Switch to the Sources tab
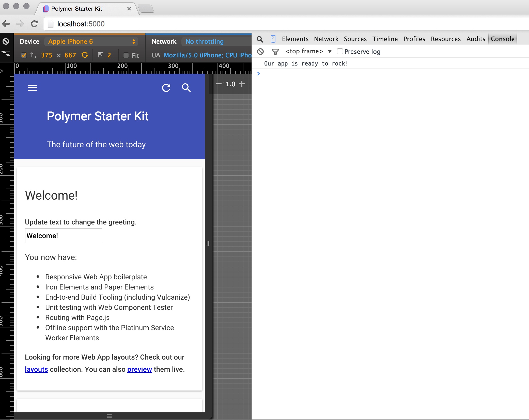Screen dimensions: 529x420 pos(355,39)
